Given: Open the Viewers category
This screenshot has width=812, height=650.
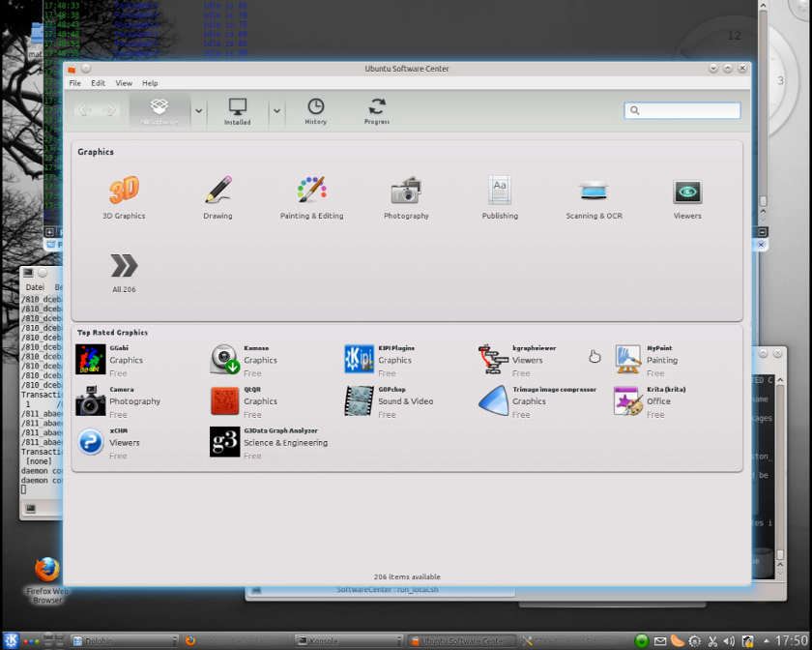Looking at the screenshot, I should point(687,197).
